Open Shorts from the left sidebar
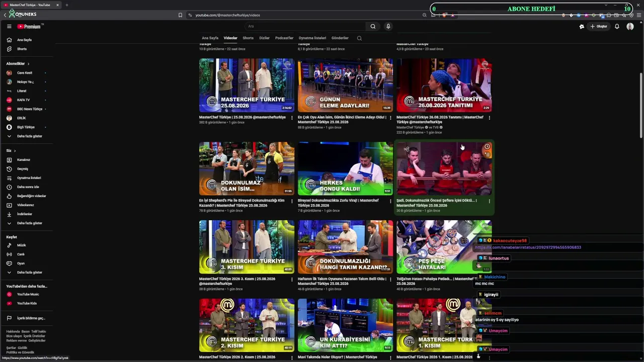644x362 pixels. tap(28, 49)
